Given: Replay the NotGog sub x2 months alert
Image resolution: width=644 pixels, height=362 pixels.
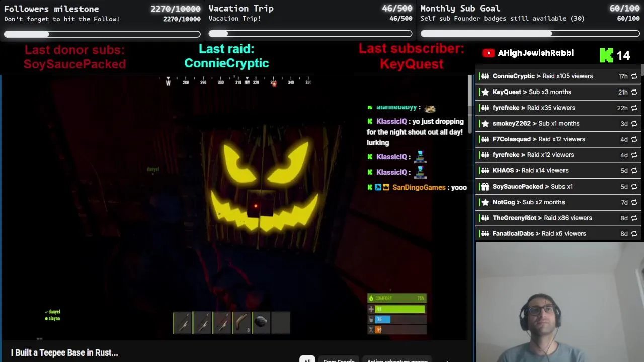Looking at the screenshot, I should pos(634,202).
